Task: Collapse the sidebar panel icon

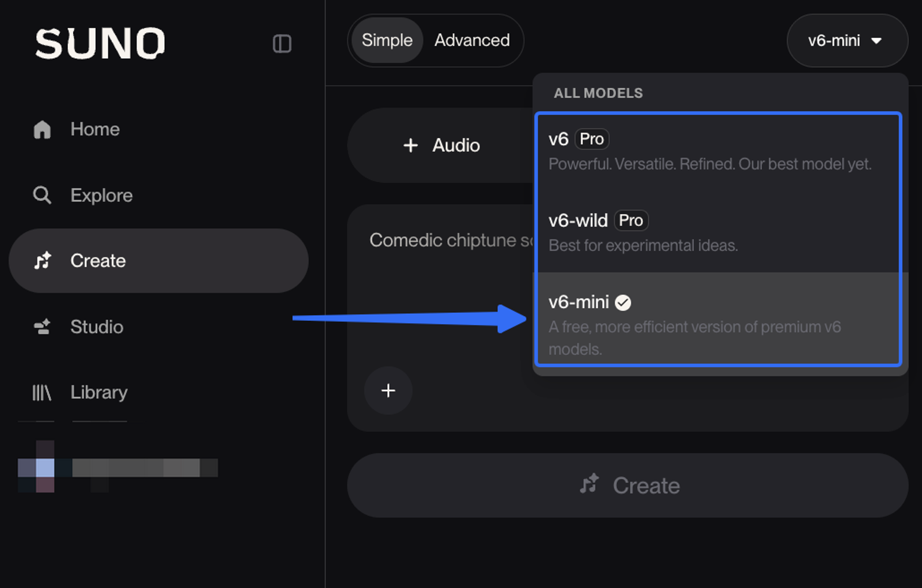Action: (x=282, y=44)
